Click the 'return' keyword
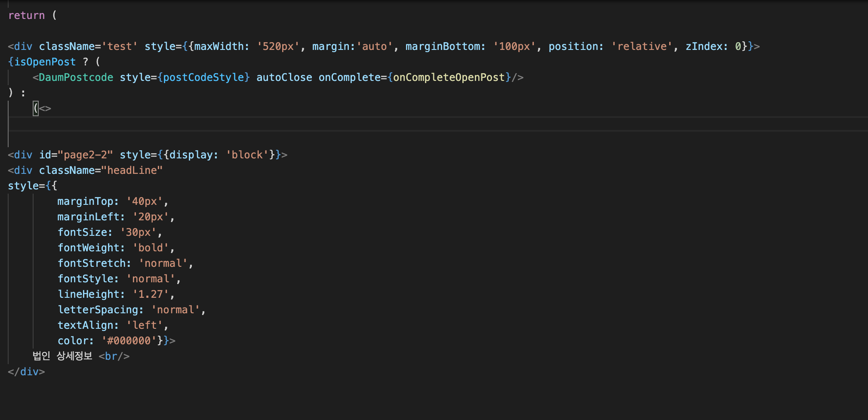 pos(26,15)
